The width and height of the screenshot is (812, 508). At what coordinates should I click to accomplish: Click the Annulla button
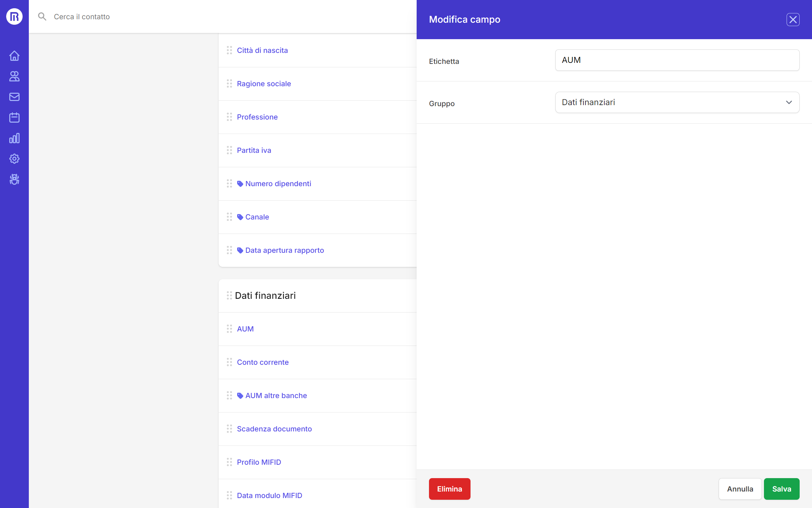pos(740,489)
